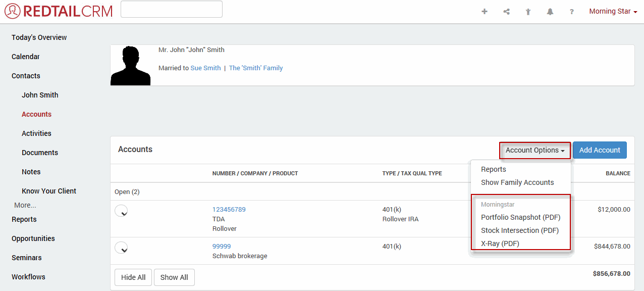
Task: Open row menu for account 123456789
Action: tap(121, 211)
